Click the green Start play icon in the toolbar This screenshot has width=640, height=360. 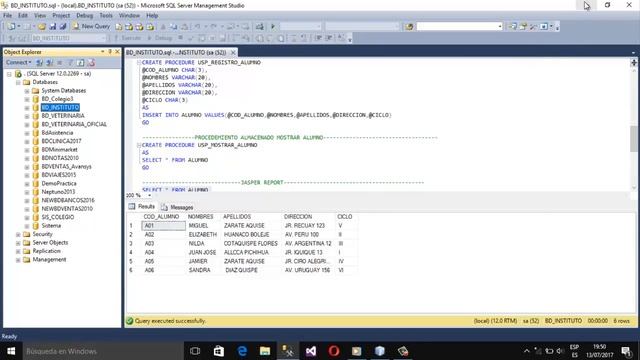point(273,27)
